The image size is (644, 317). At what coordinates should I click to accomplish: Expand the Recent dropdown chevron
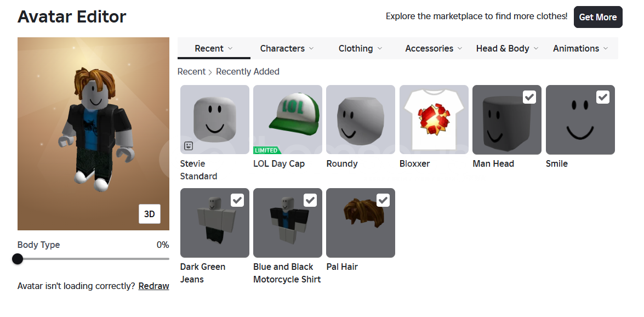pos(230,48)
